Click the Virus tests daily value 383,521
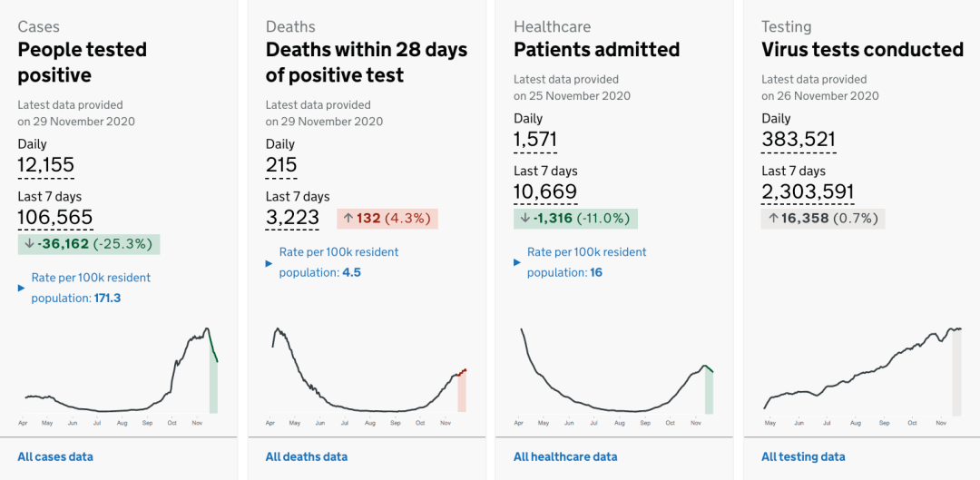Image resolution: width=980 pixels, height=480 pixels. (x=799, y=140)
